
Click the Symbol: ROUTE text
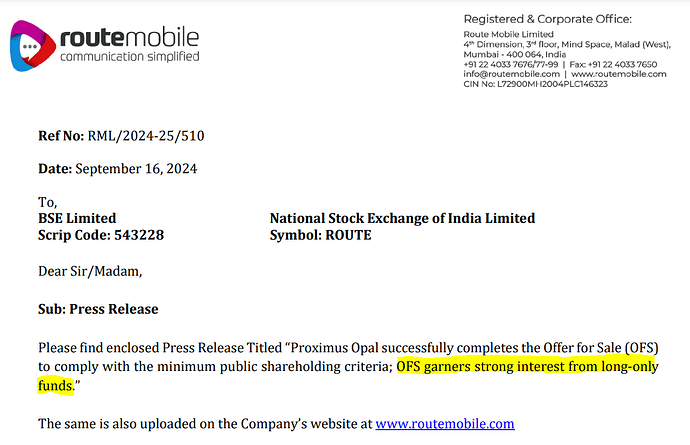pos(320,235)
